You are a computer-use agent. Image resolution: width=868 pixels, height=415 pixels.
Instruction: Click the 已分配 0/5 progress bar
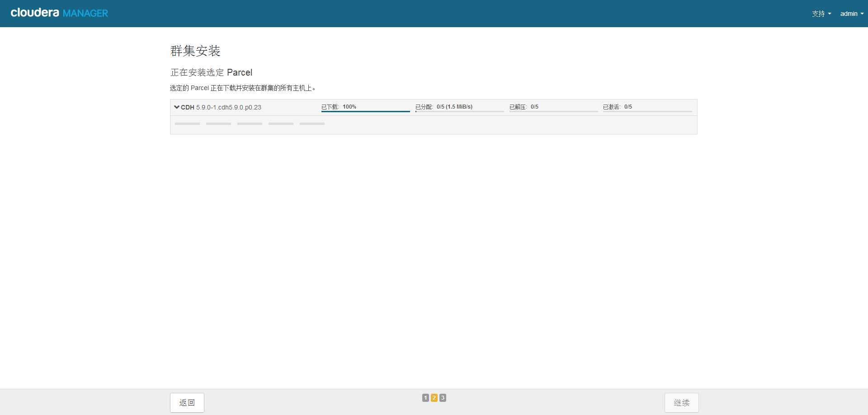[x=460, y=111]
